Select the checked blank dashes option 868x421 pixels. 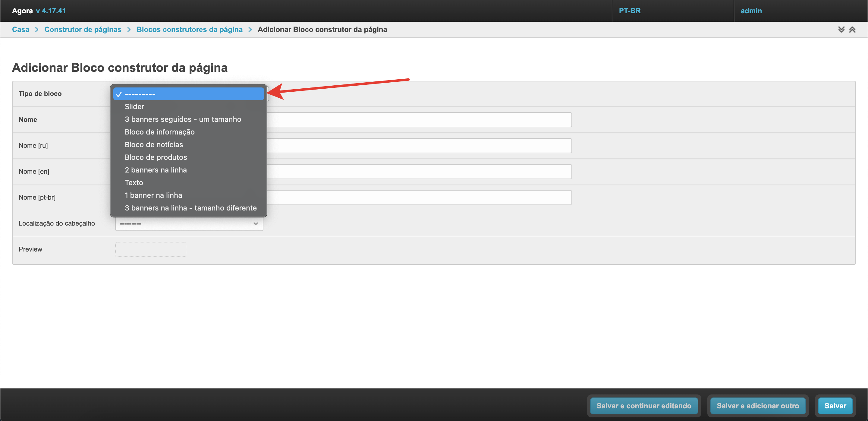pos(188,94)
